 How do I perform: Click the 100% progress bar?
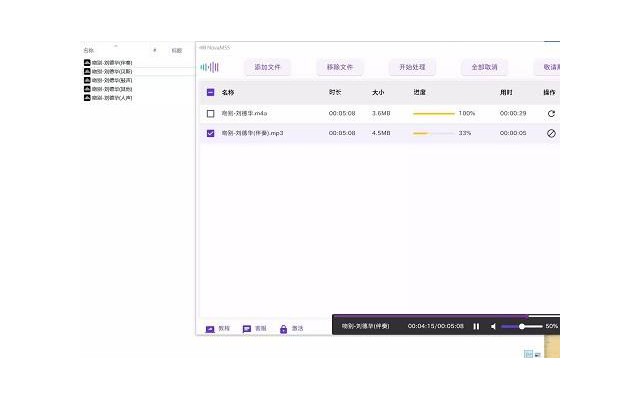coord(434,113)
